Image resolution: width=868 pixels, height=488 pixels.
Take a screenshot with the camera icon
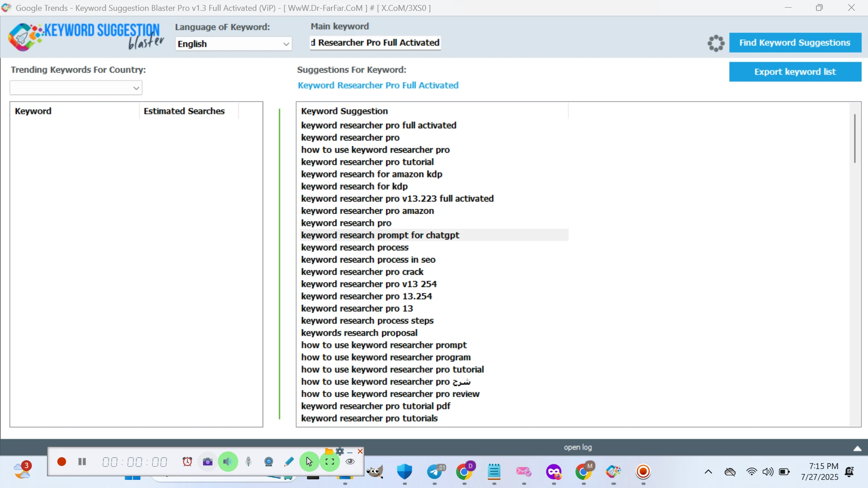pos(208,462)
